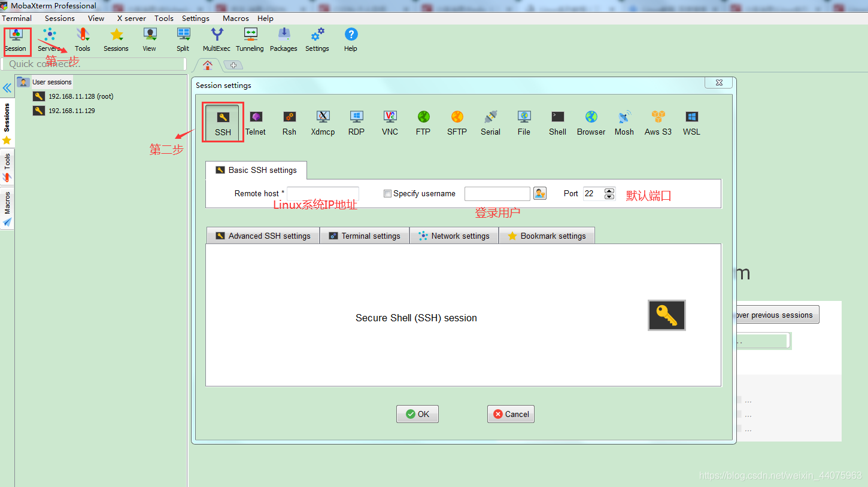Image resolution: width=868 pixels, height=487 pixels.
Task: Select the Telnet session type
Action: [256, 122]
